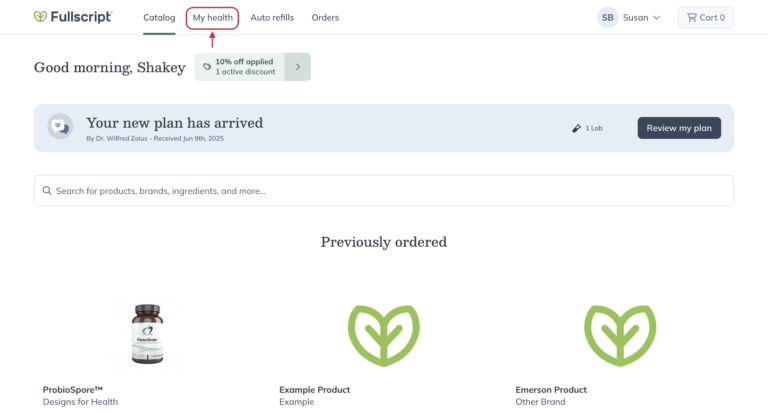The height and width of the screenshot is (414, 768).
Task: Click the search magnifier icon
Action: pos(46,190)
